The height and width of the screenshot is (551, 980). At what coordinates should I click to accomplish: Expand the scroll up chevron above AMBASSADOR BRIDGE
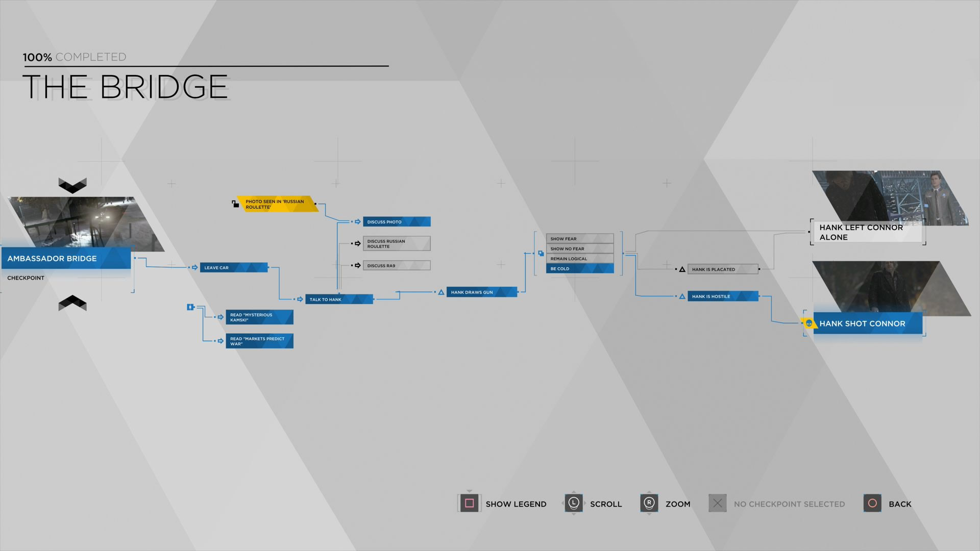click(x=71, y=185)
